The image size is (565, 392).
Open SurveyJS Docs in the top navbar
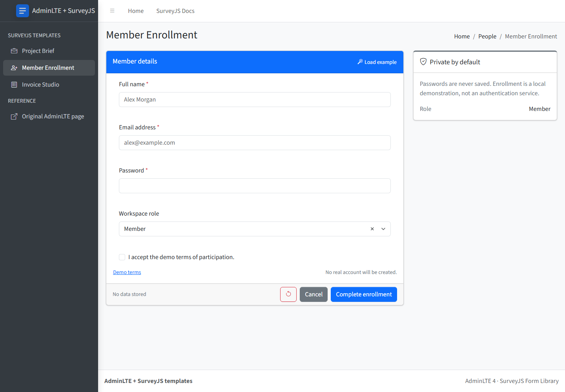[175, 11]
